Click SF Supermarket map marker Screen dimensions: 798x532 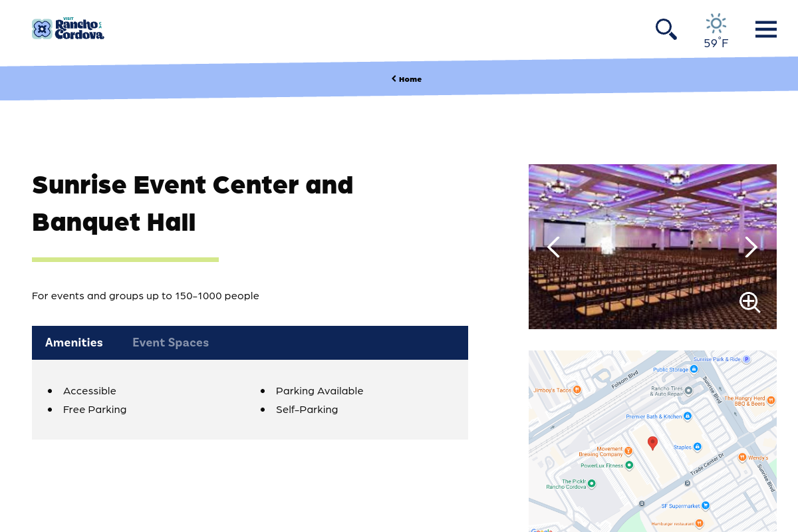coord(706,505)
